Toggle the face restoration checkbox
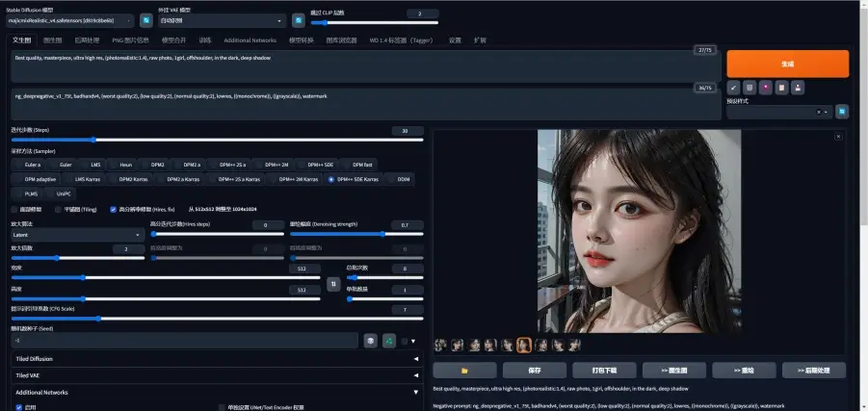The image size is (868, 411). click(x=14, y=210)
